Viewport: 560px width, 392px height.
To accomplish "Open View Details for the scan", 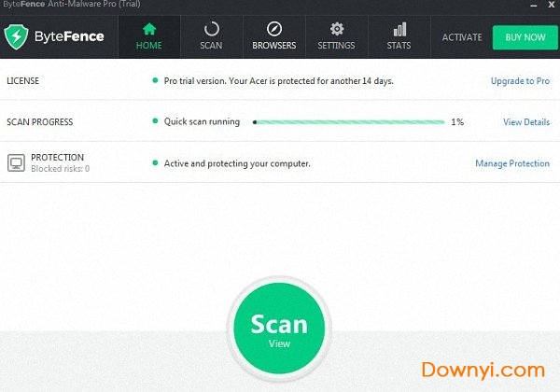I will pos(526,122).
